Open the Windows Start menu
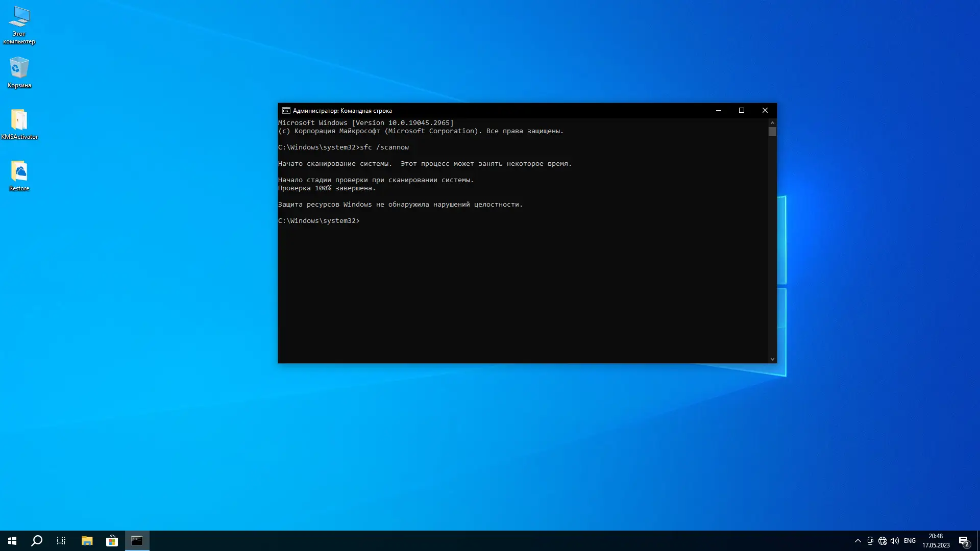 [x=12, y=541]
